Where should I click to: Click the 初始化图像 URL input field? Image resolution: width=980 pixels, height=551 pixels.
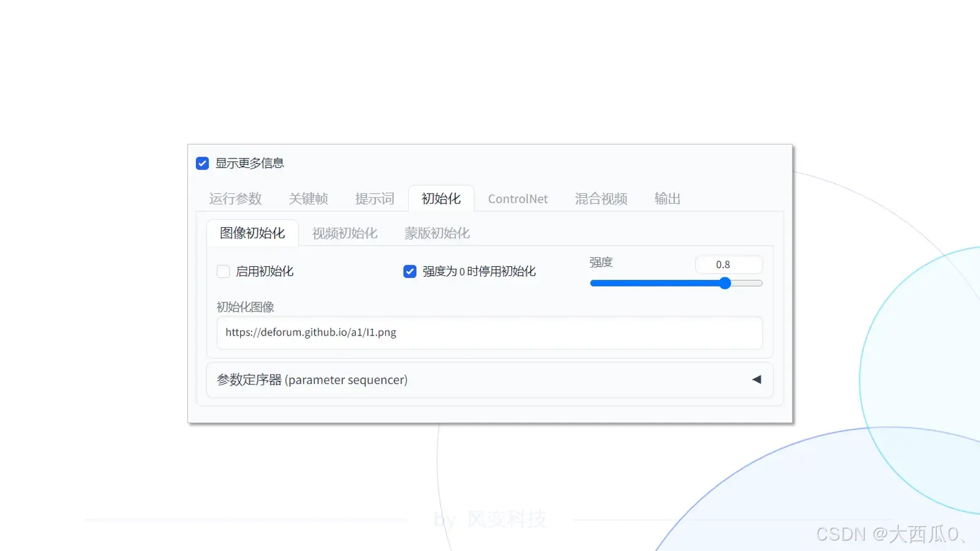point(489,332)
